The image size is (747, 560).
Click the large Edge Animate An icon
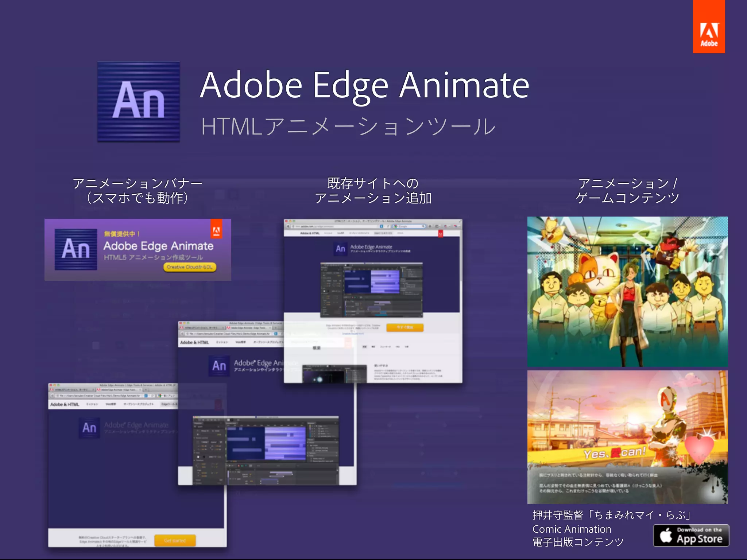[x=139, y=101]
